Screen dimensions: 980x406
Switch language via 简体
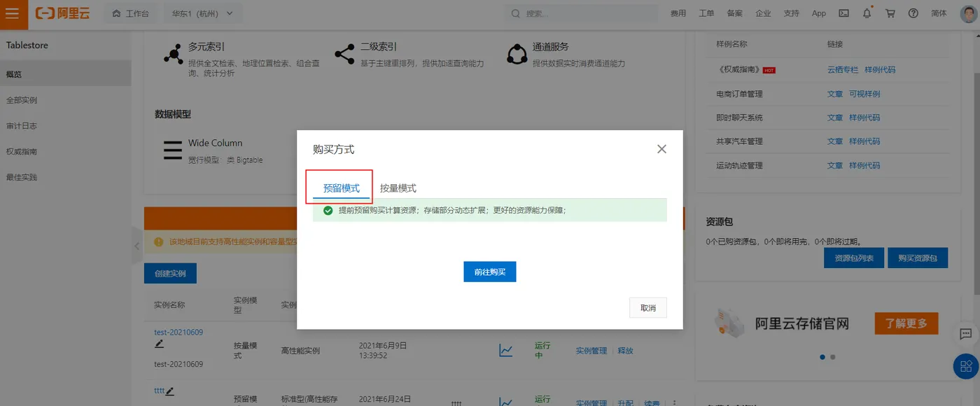(939, 13)
